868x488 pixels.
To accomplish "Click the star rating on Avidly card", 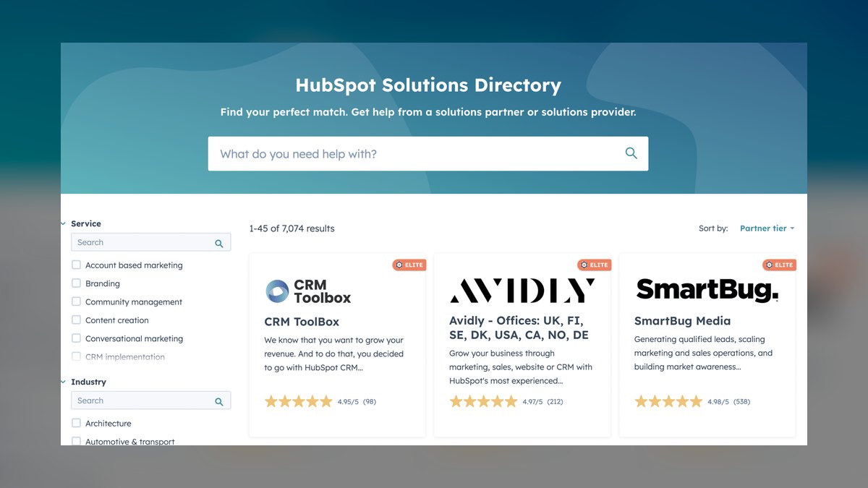I will click(x=483, y=401).
